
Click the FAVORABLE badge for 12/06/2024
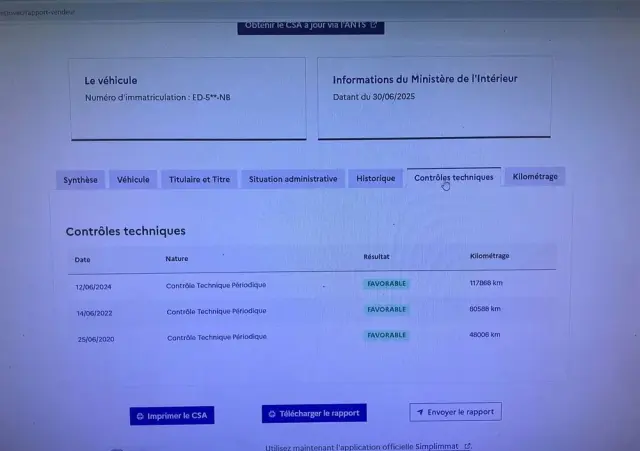click(x=386, y=284)
